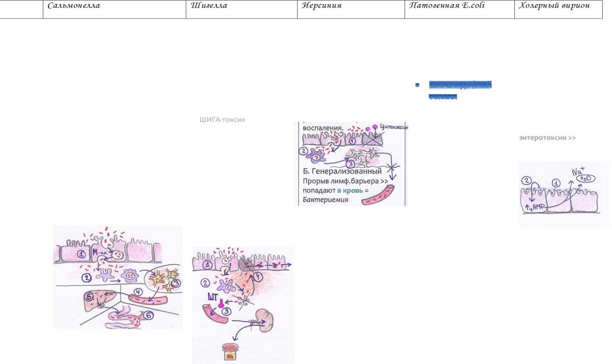The height and width of the screenshot is (364, 612).
Task: Select the highlighted blue bullet text
Action: (x=460, y=90)
